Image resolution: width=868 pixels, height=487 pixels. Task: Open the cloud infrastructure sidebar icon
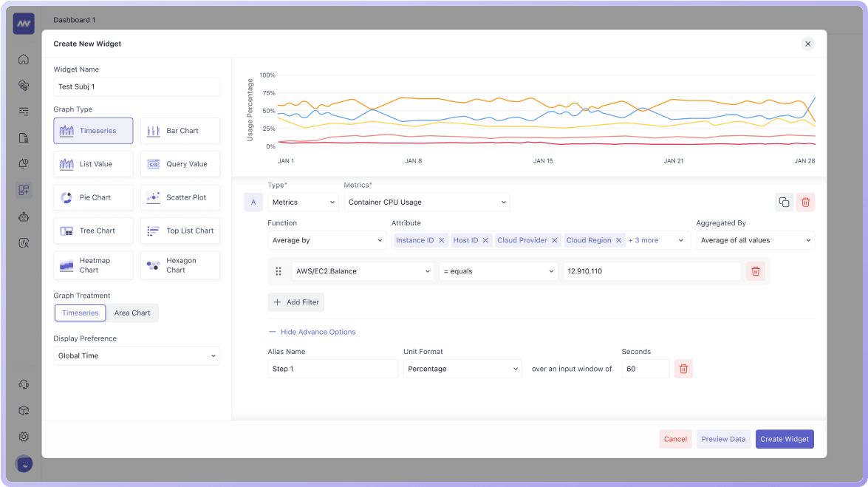tap(23, 85)
